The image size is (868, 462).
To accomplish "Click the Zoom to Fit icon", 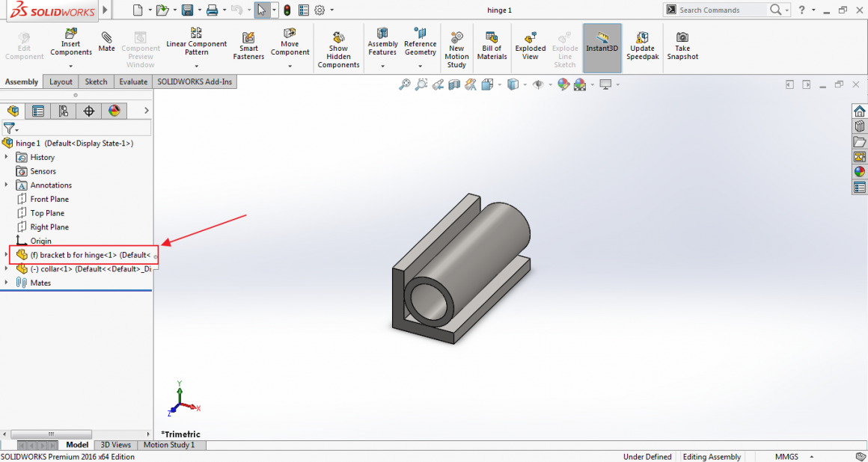I will point(403,84).
